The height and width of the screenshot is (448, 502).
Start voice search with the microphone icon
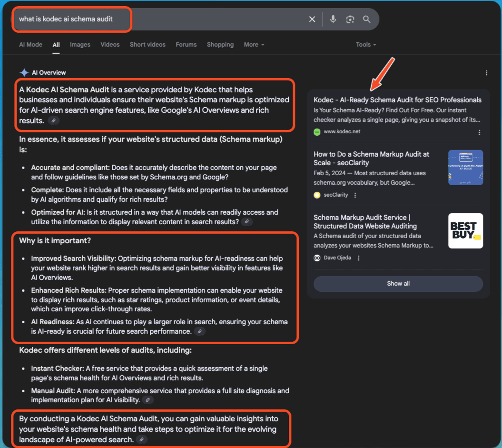(x=333, y=19)
